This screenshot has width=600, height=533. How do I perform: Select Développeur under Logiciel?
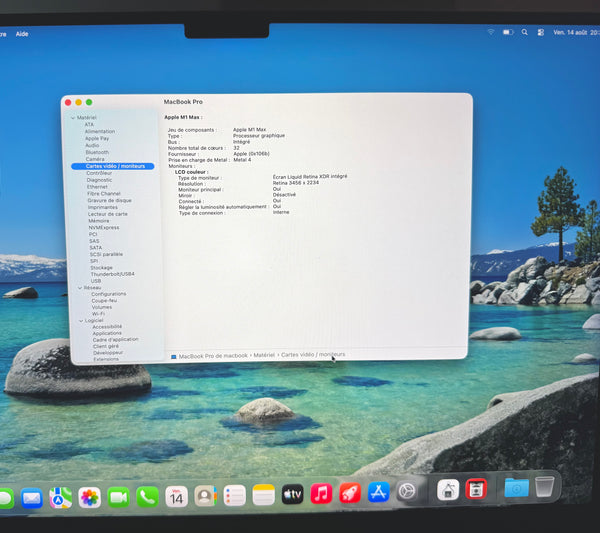108,353
